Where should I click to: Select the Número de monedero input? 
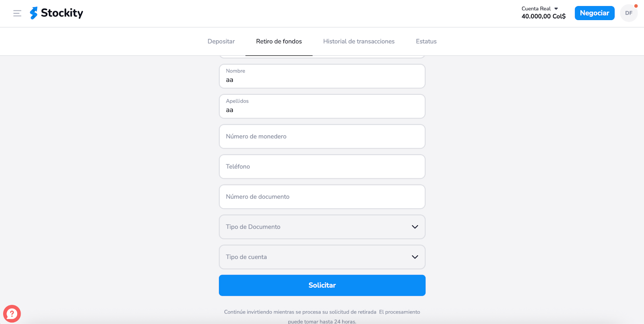coord(322,137)
